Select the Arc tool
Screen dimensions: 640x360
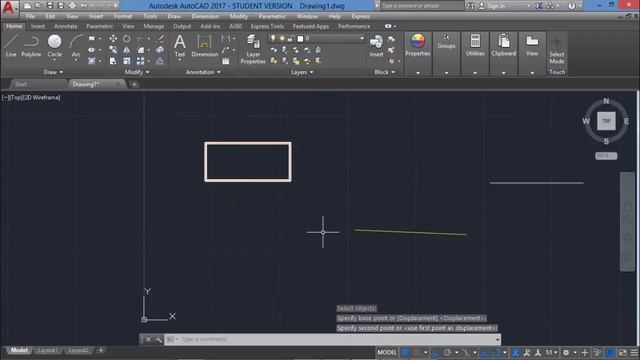(x=76, y=46)
